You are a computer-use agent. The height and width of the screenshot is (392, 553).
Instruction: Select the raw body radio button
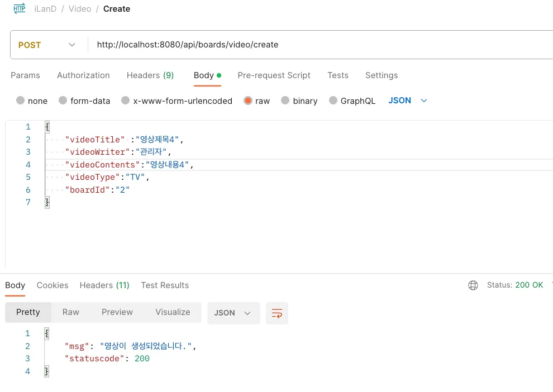pyautogui.click(x=248, y=101)
